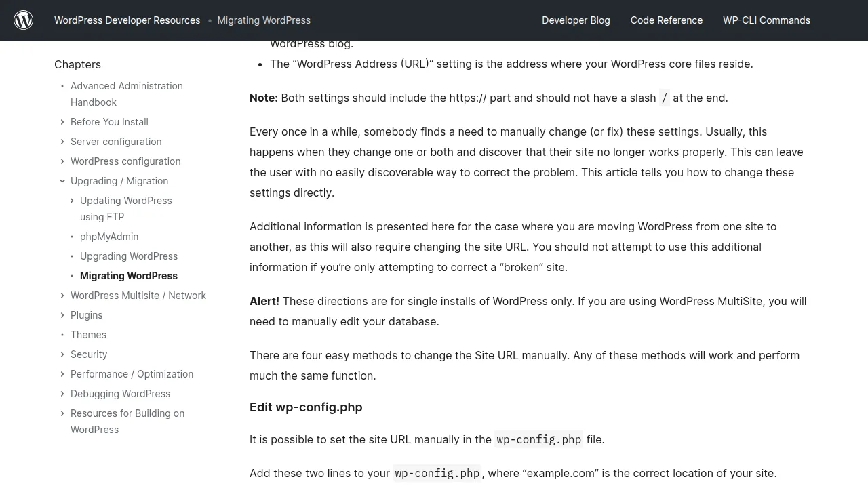This screenshot has width=868, height=488.
Task: Go to Code Reference menu item
Action: point(667,20)
